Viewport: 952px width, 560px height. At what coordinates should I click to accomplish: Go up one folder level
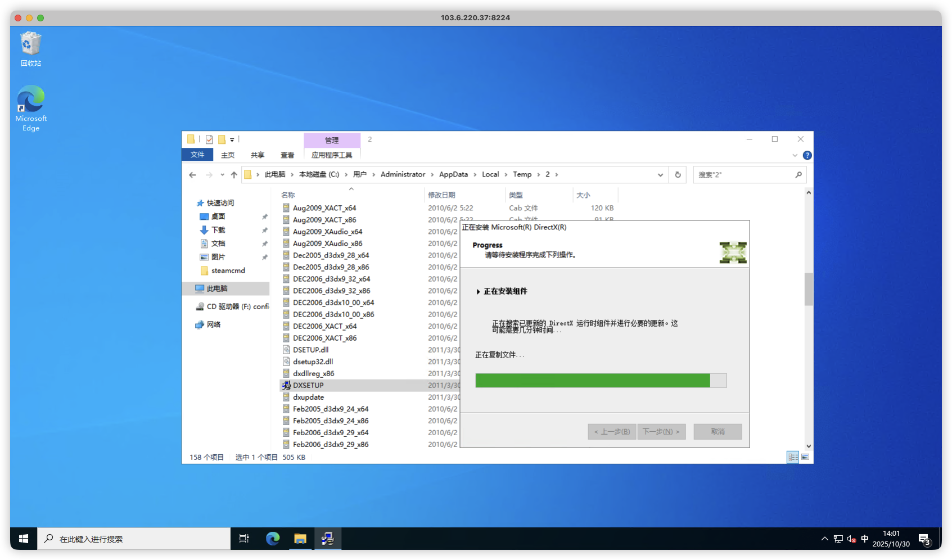[x=234, y=175]
